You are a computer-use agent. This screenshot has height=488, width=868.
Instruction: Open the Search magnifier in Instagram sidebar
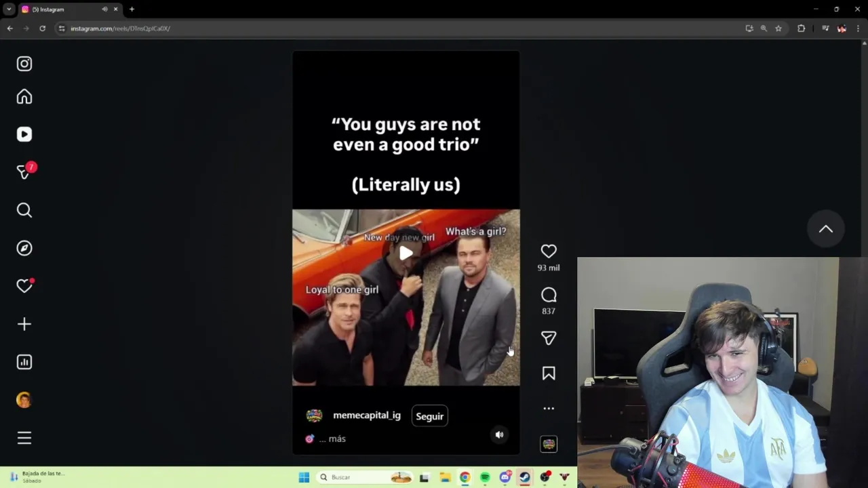pyautogui.click(x=24, y=210)
